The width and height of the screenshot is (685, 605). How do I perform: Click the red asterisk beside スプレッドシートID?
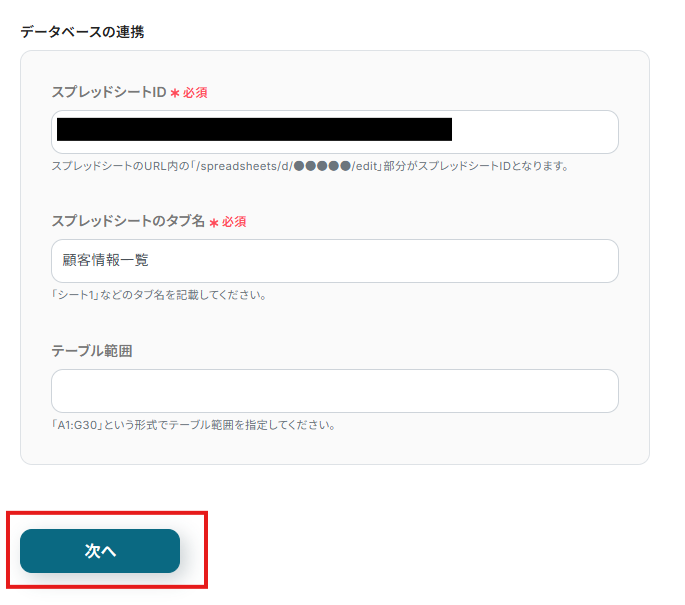174,93
